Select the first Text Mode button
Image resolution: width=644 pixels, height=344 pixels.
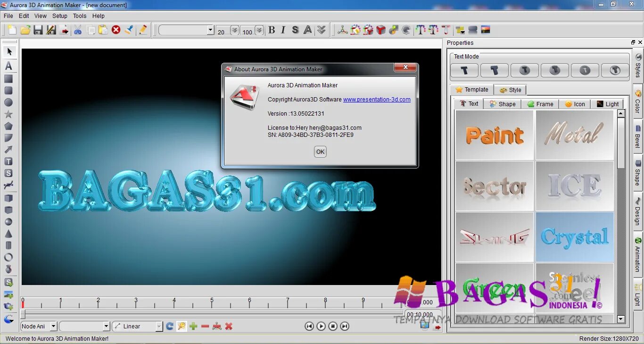(464, 70)
